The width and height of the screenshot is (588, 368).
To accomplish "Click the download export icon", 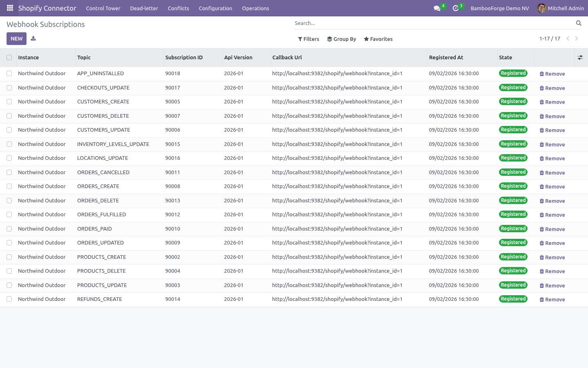I will click(33, 38).
